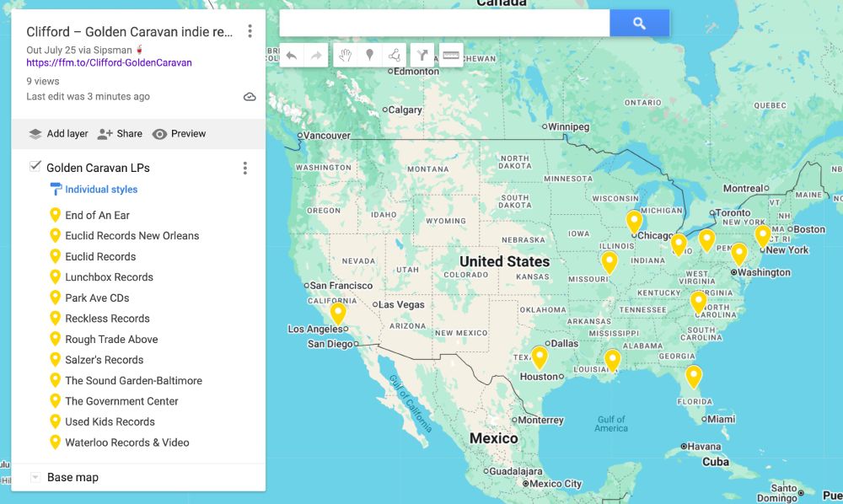Click the yellow pin in Texas

(x=540, y=357)
